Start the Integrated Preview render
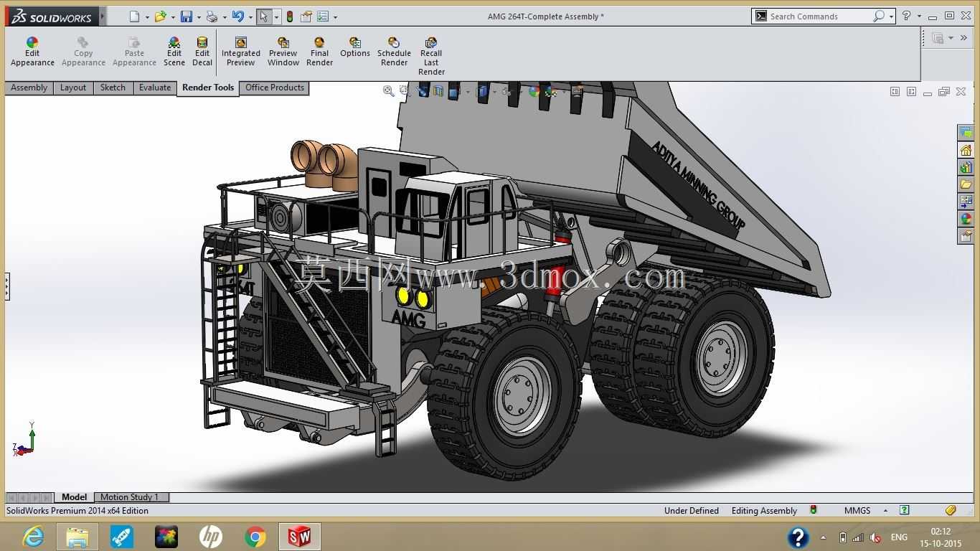 (x=241, y=52)
